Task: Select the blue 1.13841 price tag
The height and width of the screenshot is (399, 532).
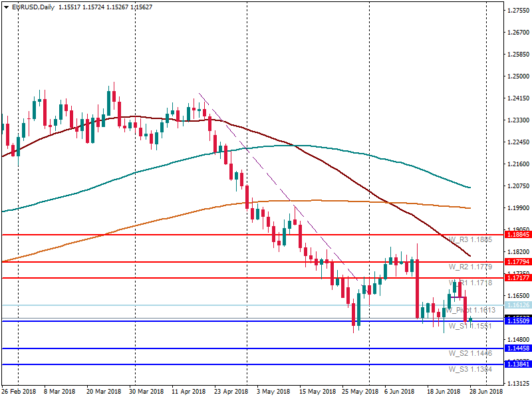Action: click(518, 364)
